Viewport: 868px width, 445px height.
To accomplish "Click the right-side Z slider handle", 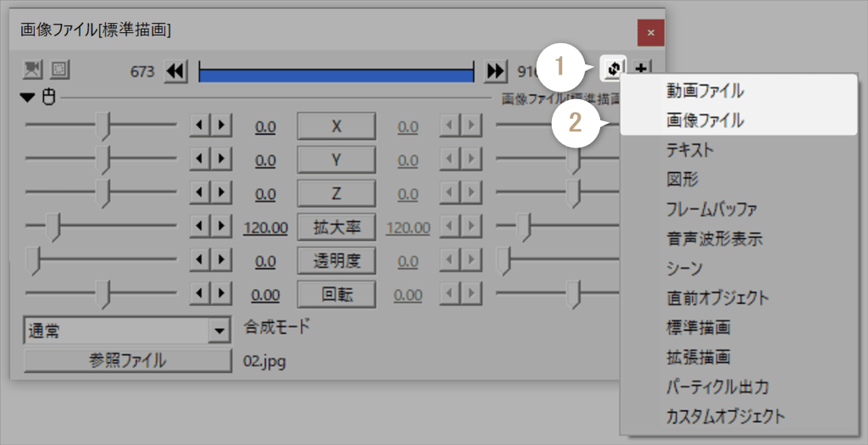I will (574, 194).
